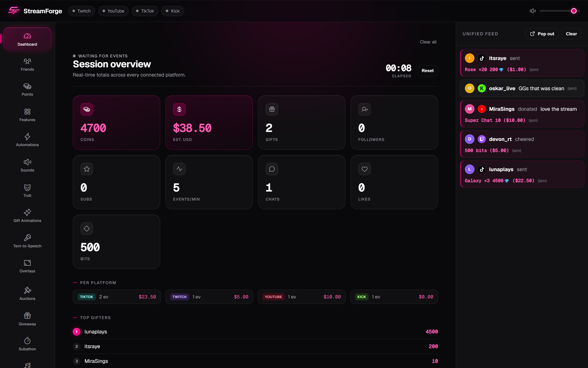588x368 pixels.
Task: Click the star icon on Subs card
Action: (x=87, y=169)
